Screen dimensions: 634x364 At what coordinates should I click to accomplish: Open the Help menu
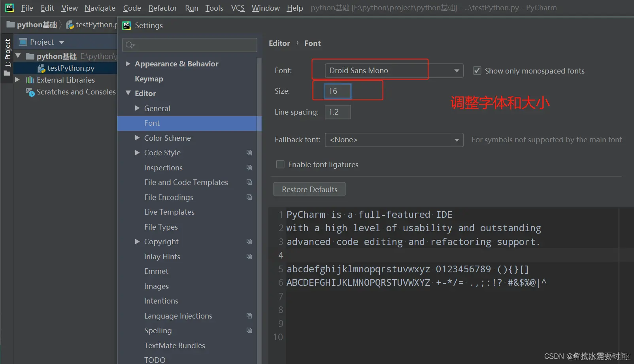click(295, 8)
